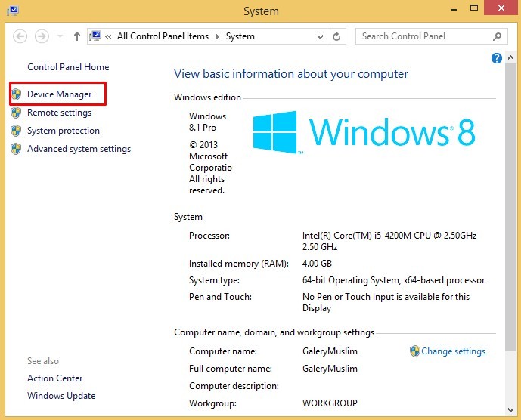Image resolution: width=521 pixels, height=420 pixels.
Task: Open Control Panel Home
Action: (x=68, y=67)
